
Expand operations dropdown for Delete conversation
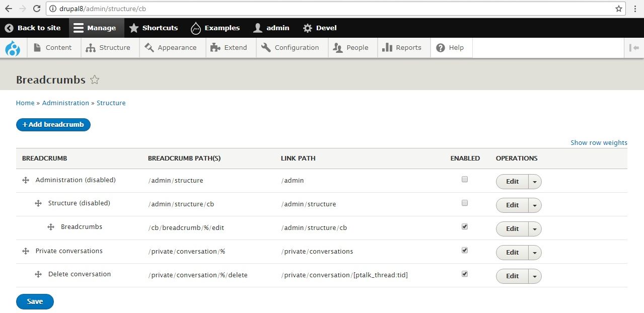[535, 276]
